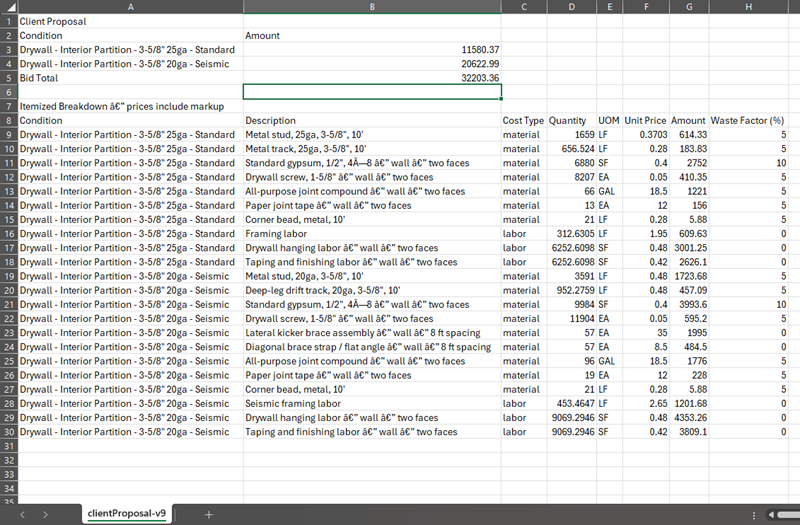Select amount 1723.68 cell
The image size is (800, 525).
[689, 276]
